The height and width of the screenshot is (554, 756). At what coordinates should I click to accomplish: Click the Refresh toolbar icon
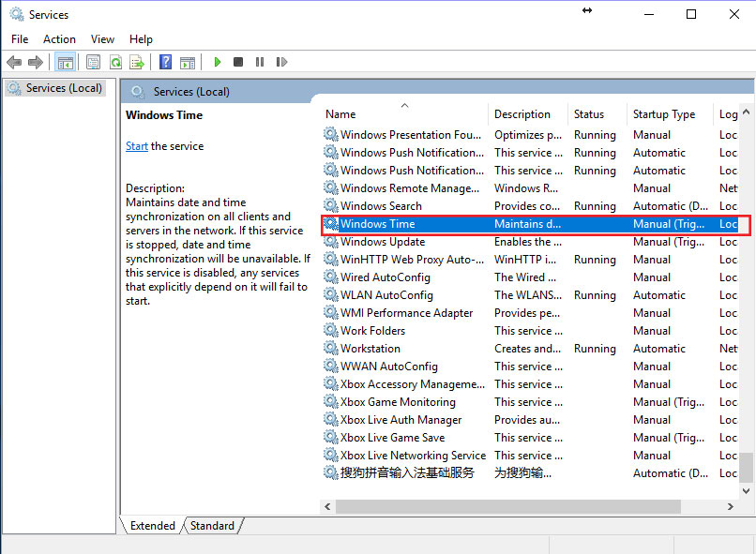click(115, 62)
